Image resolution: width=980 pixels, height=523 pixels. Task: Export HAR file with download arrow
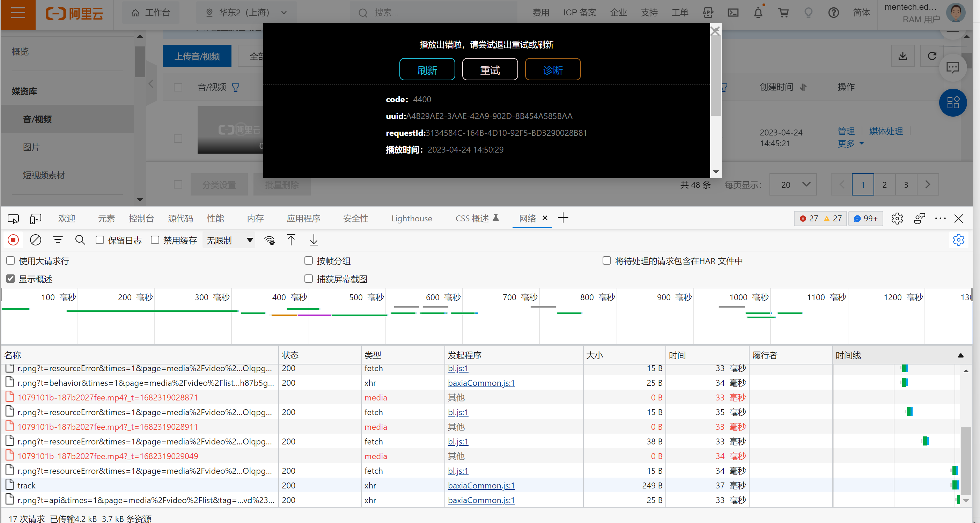click(x=314, y=240)
